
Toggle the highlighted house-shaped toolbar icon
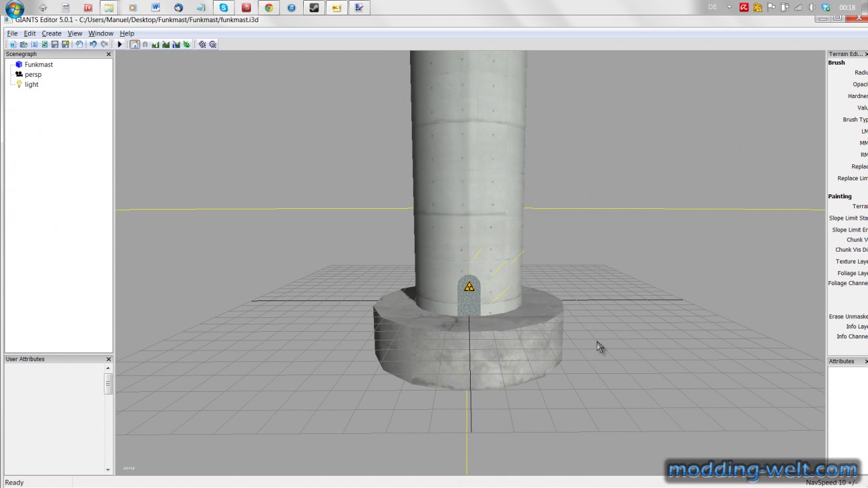coord(134,45)
